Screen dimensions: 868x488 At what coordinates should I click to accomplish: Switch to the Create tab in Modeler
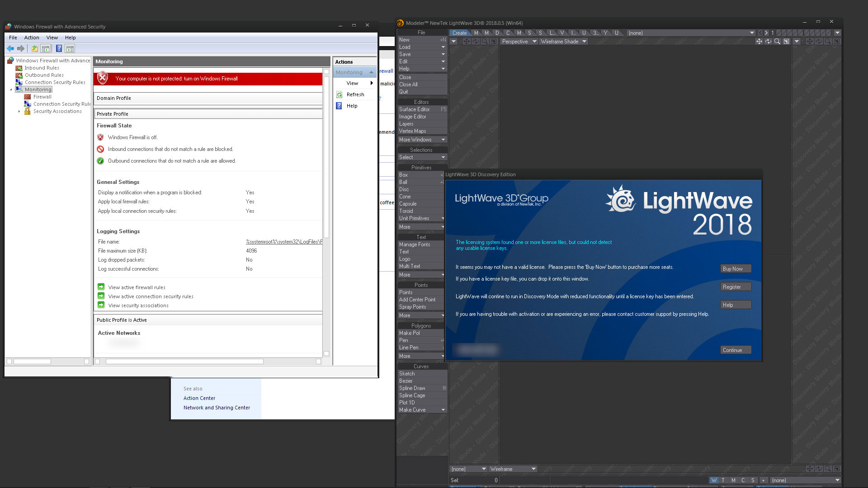460,33
